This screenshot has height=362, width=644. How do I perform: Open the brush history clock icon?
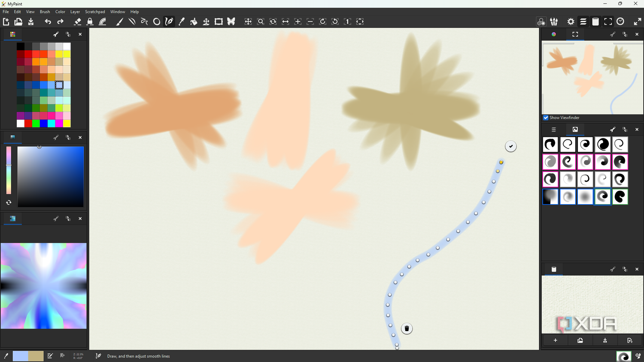(620, 21)
